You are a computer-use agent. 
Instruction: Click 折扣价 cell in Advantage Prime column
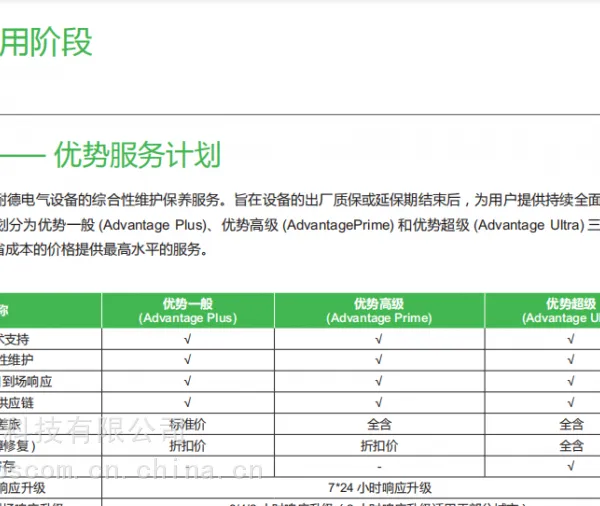pos(379,446)
